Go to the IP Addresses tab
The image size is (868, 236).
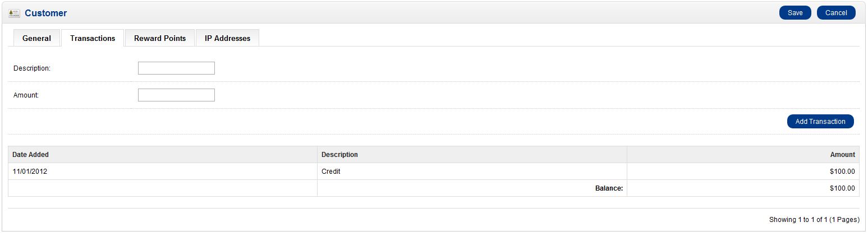pos(227,38)
